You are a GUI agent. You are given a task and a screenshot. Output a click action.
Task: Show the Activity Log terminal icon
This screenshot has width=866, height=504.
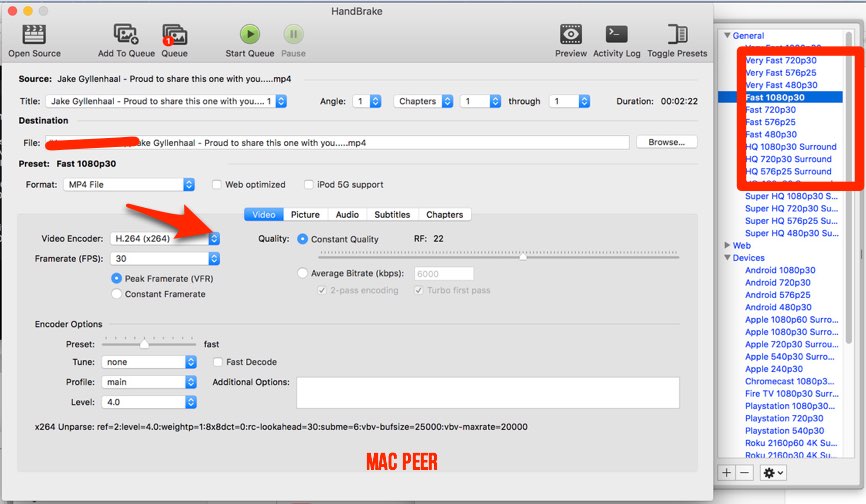[x=616, y=34]
